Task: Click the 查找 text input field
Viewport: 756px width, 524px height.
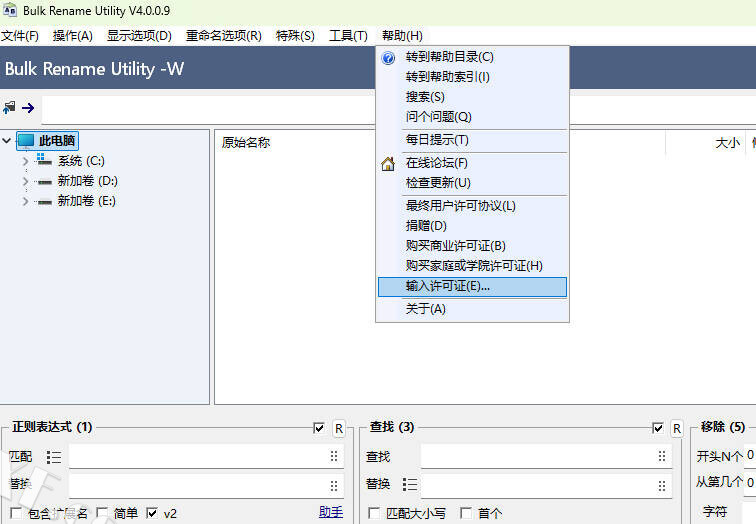Action: [546, 456]
